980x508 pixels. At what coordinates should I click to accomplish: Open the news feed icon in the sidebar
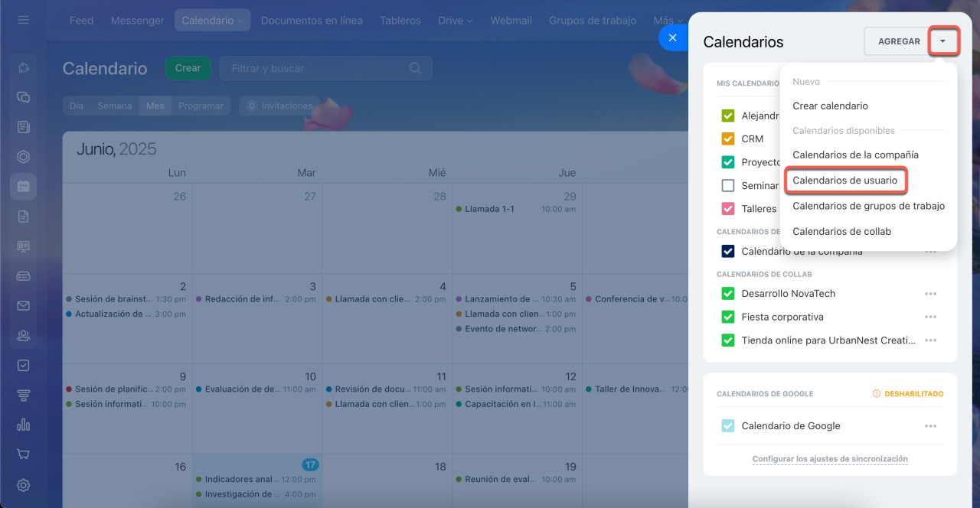tap(23, 127)
